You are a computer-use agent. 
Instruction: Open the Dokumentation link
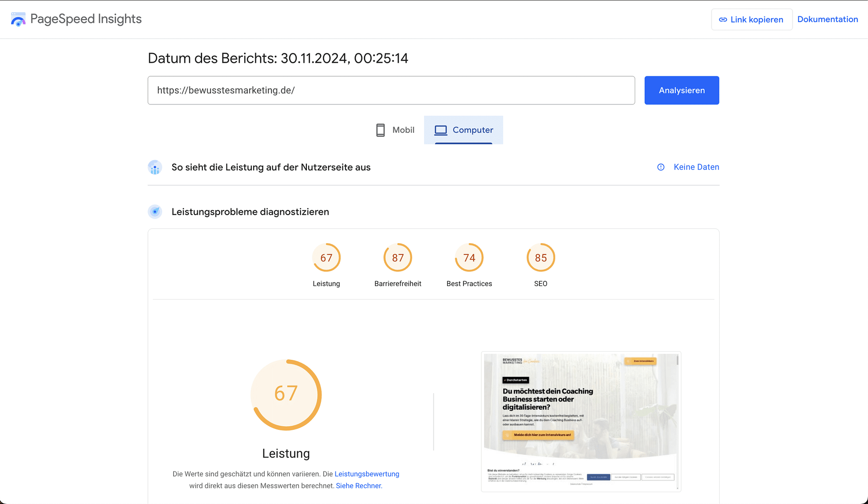click(x=827, y=19)
